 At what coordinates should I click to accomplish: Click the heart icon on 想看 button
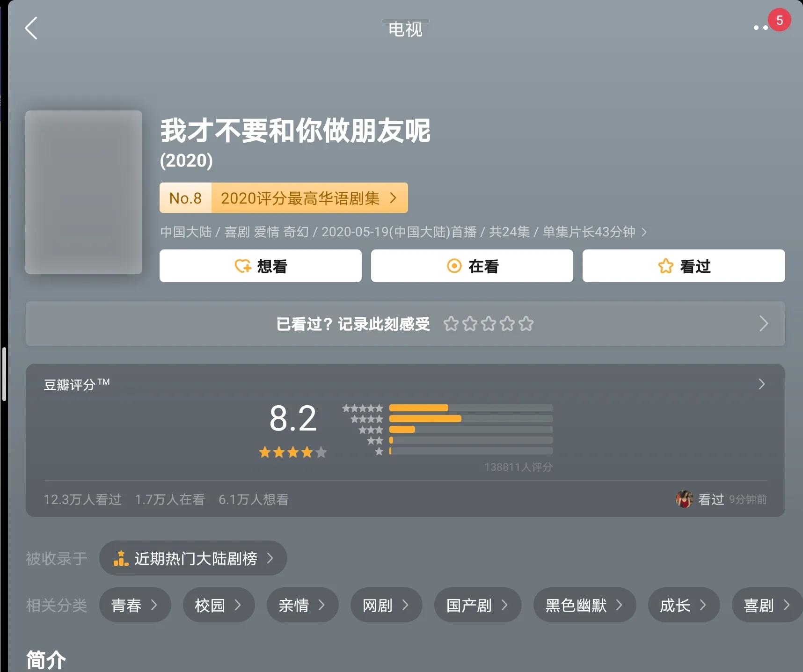coord(241,266)
